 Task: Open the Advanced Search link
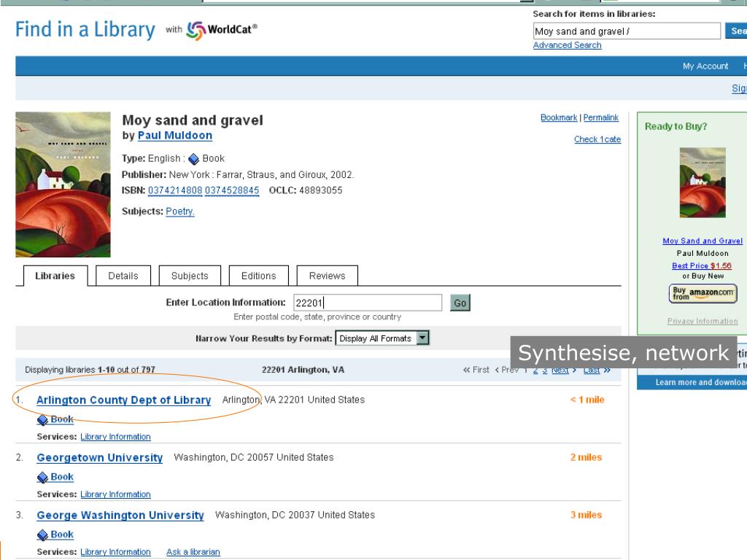click(x=567, y=45)
